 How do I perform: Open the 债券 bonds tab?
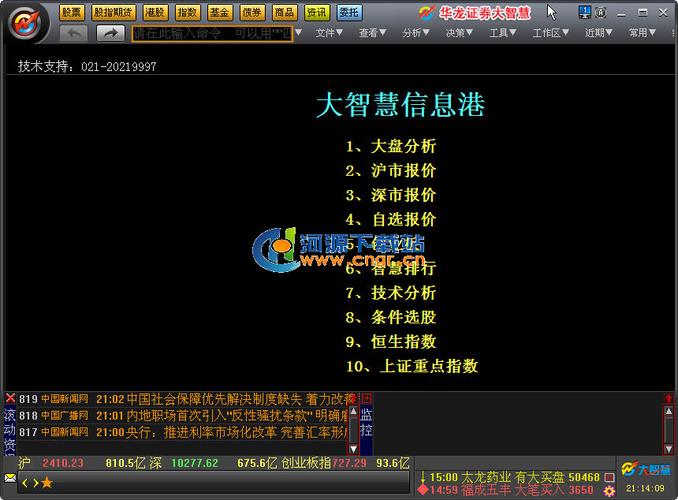252,13
